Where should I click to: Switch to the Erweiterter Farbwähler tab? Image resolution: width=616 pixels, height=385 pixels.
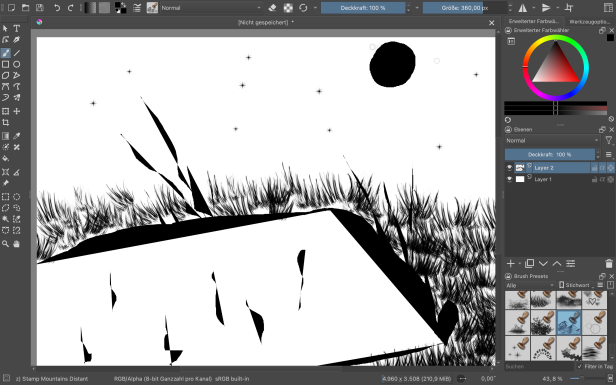[534, 21]
